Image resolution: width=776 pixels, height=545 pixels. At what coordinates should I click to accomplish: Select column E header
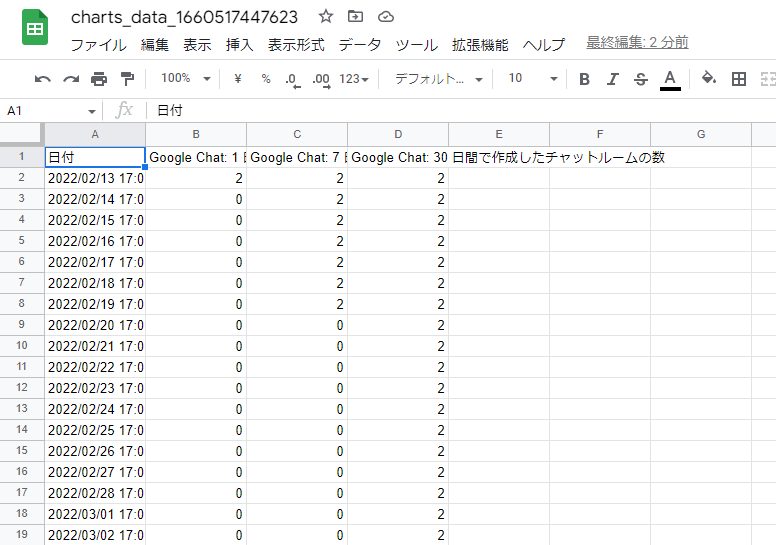pyautogui.click(x=499, y=134)
